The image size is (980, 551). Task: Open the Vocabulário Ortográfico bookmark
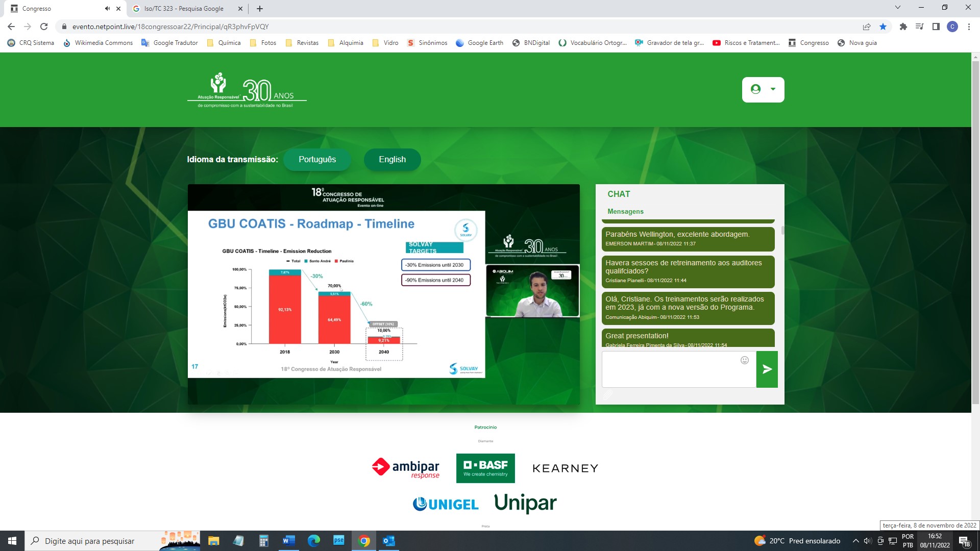click(x=593, y=43)
